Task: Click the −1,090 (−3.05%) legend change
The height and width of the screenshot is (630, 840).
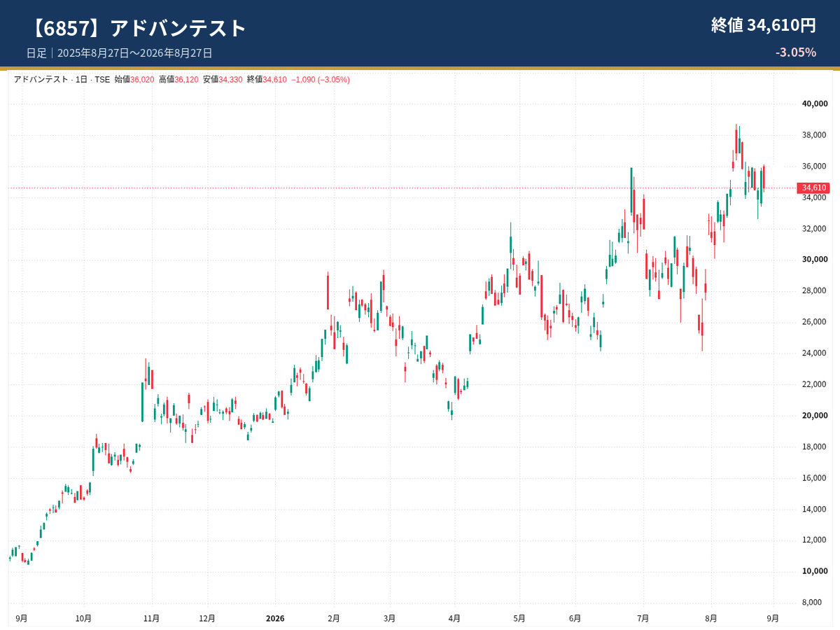Action: point(321,80)
